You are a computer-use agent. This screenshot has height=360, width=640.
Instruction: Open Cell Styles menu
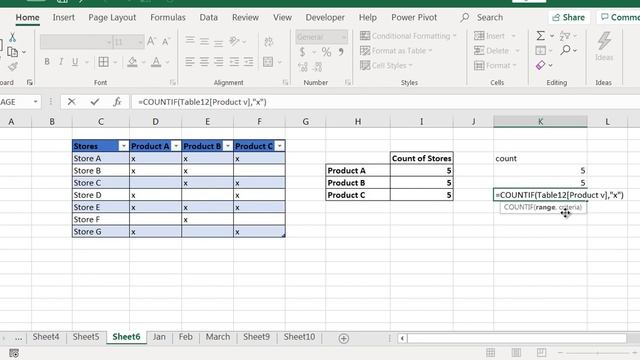pyautogui.click(x=386, y=65)
